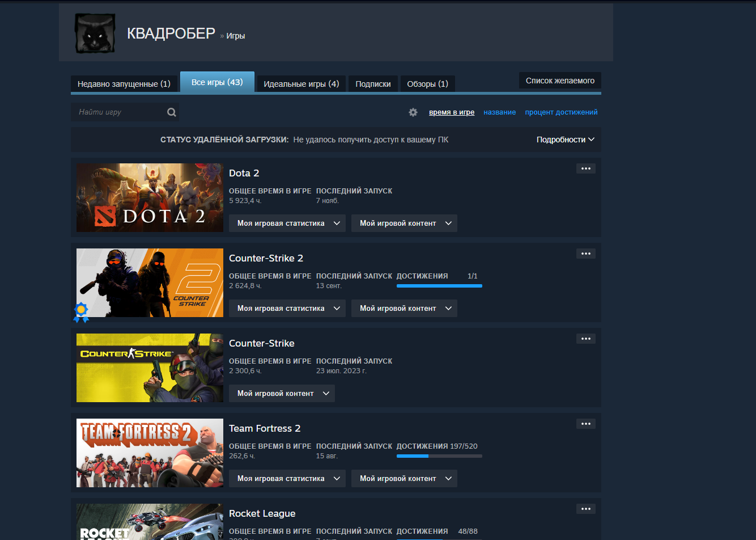
Task: Open the Rocket League title link
Action: [x=262, y=513]
